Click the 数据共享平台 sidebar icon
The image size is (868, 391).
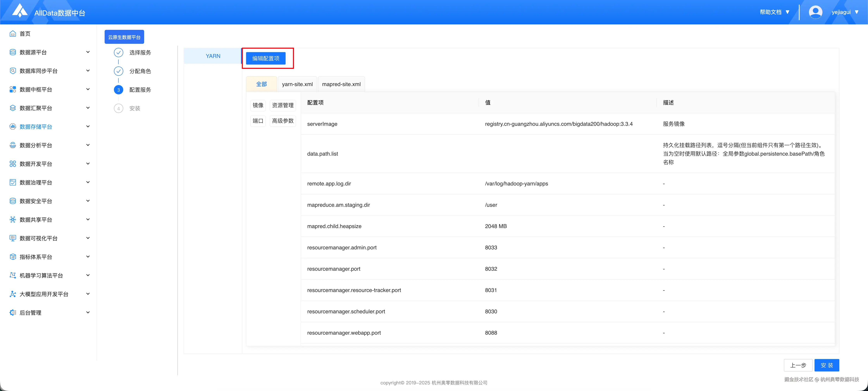click(x=13, y=220)
